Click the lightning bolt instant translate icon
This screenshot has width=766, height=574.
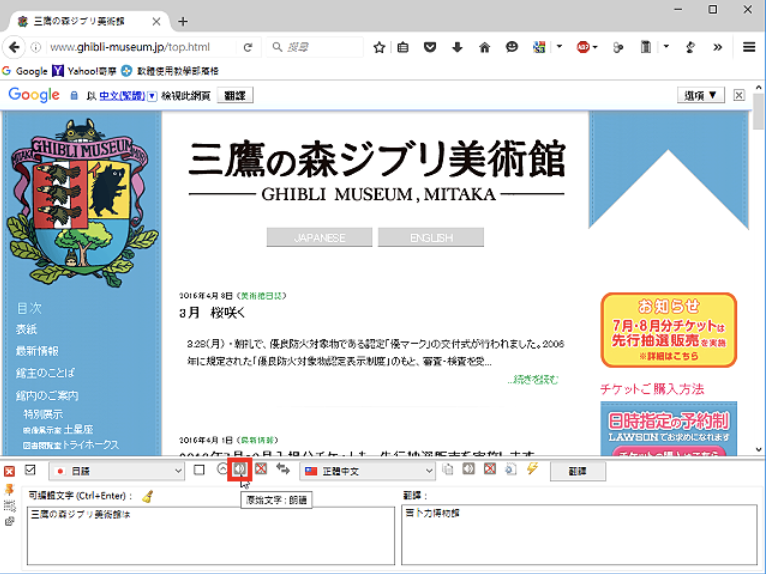[x=532, y=469]
